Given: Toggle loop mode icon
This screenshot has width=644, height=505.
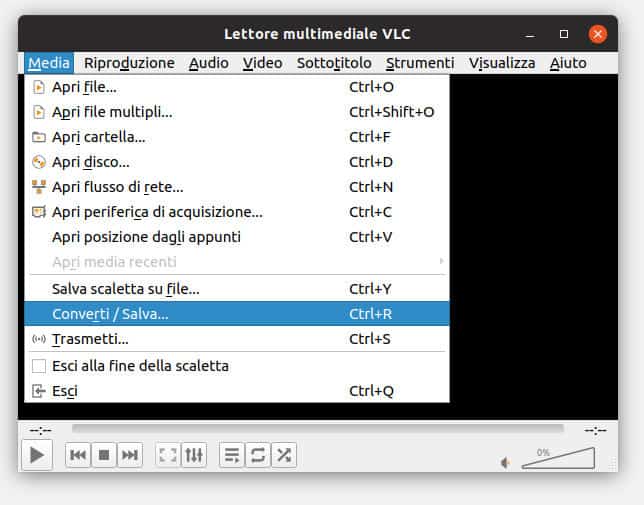Looking at the screenshot, I should click(x=258, y=455).
